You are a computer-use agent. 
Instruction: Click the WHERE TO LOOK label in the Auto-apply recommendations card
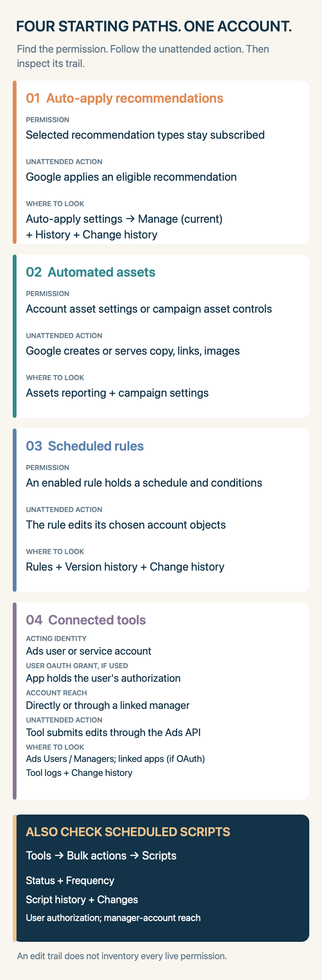(55, 204)
